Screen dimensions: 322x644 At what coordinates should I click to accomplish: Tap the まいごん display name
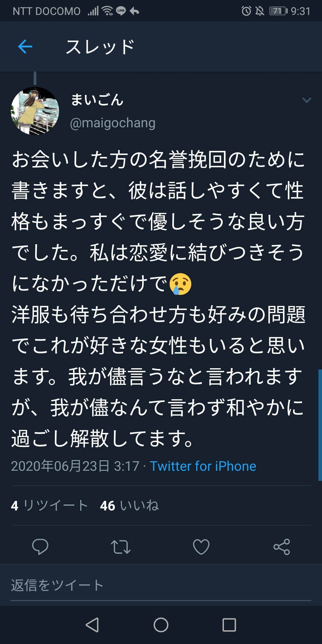coord(97,100)
